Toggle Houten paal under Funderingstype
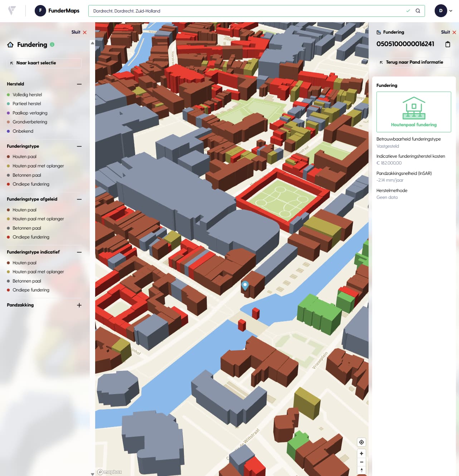The image size is (459, 476). [24, 157]
